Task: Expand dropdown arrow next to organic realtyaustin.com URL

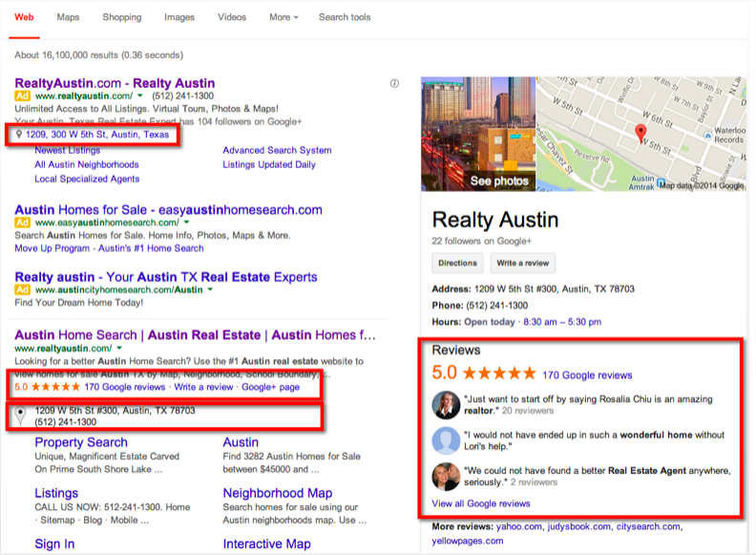Action: [x=119, y=348]
